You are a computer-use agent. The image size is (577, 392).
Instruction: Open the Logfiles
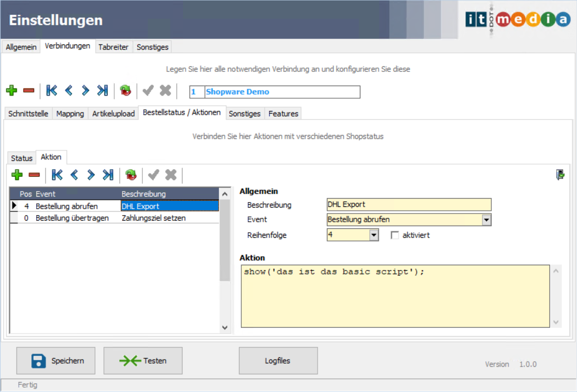278,361
